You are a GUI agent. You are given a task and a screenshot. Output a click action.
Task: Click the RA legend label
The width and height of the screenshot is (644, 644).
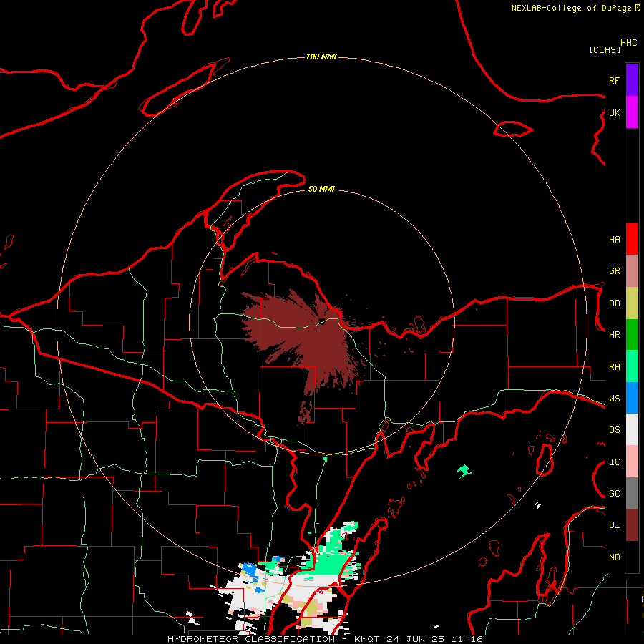pos(614,367)
